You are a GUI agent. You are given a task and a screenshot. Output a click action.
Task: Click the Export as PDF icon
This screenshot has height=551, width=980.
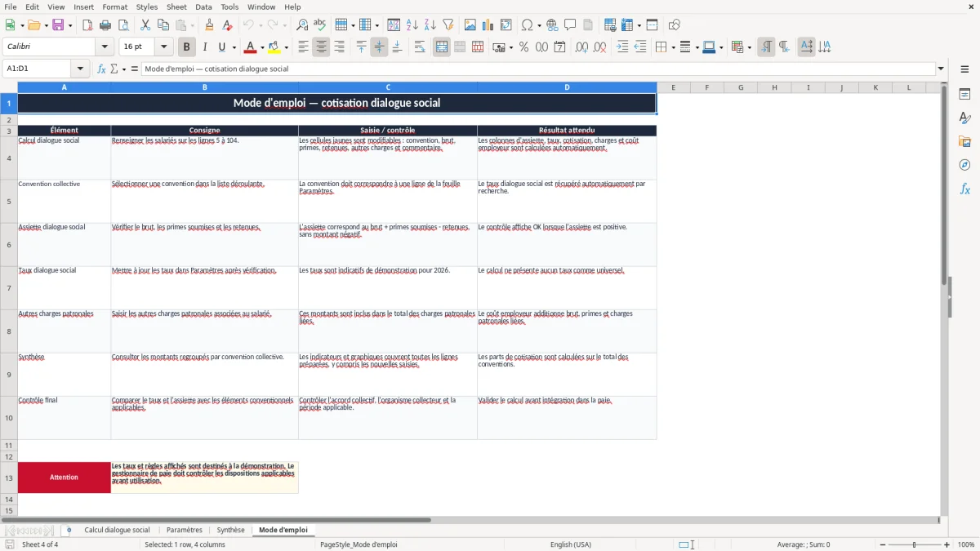point(88,25)
